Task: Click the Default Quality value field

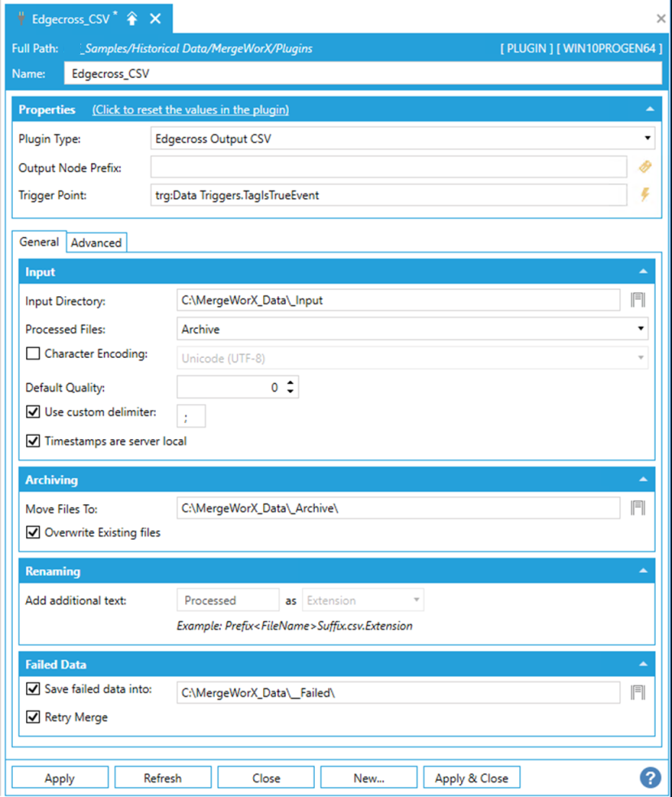Action: coord(231,387)
